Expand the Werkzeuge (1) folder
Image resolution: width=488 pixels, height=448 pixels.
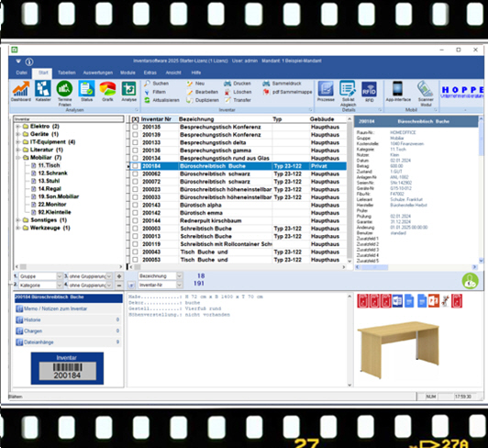18,228
